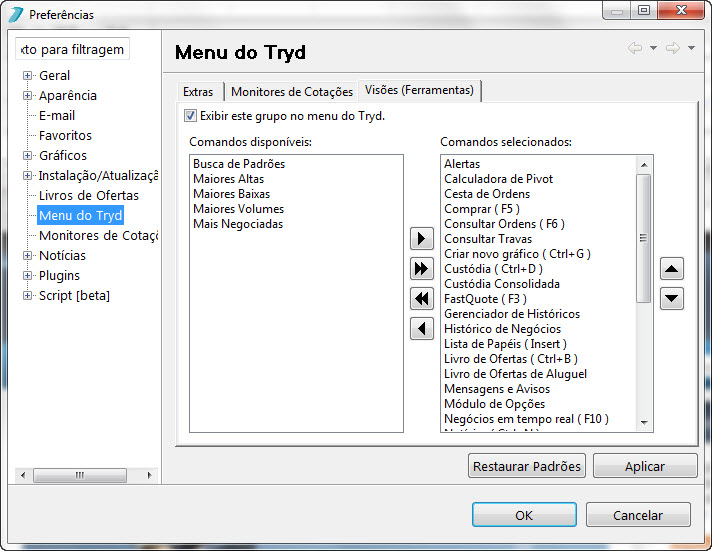The width and height of the screenshot is (712, 551).
Task: Select 'Calculadora de Pivot' in selected commands
Action: tap(498, 179)
